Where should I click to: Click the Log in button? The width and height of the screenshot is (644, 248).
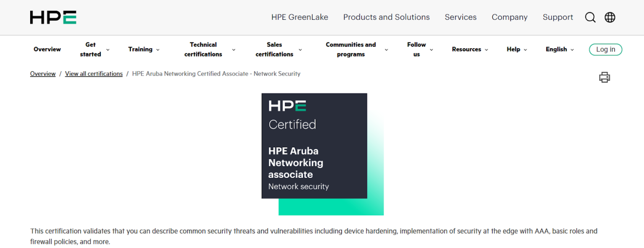605,50
